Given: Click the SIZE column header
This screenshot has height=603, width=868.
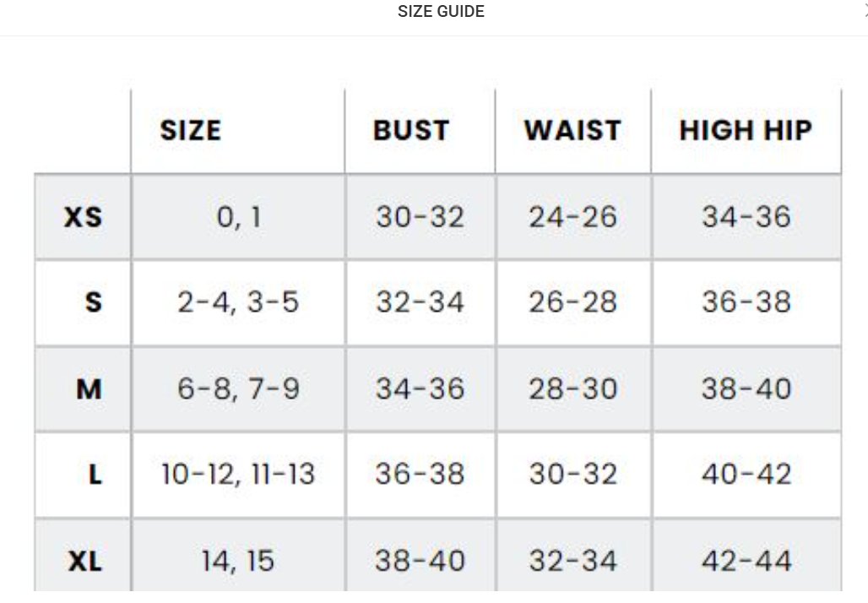Looking at the screenshot, I should click(191, 131).
